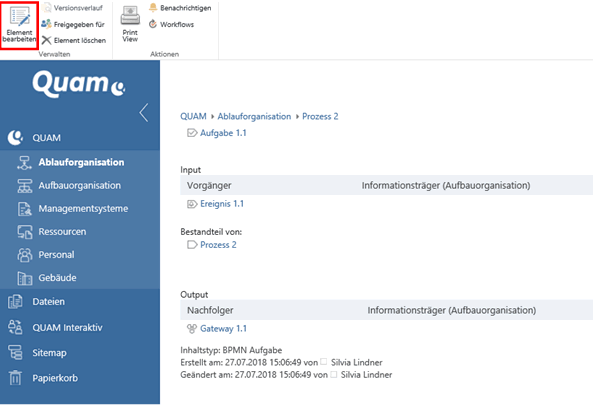Click the presence box beside Silvia Lindner creator
Viewport: 593px width, 405px height.
coord(324,362)
